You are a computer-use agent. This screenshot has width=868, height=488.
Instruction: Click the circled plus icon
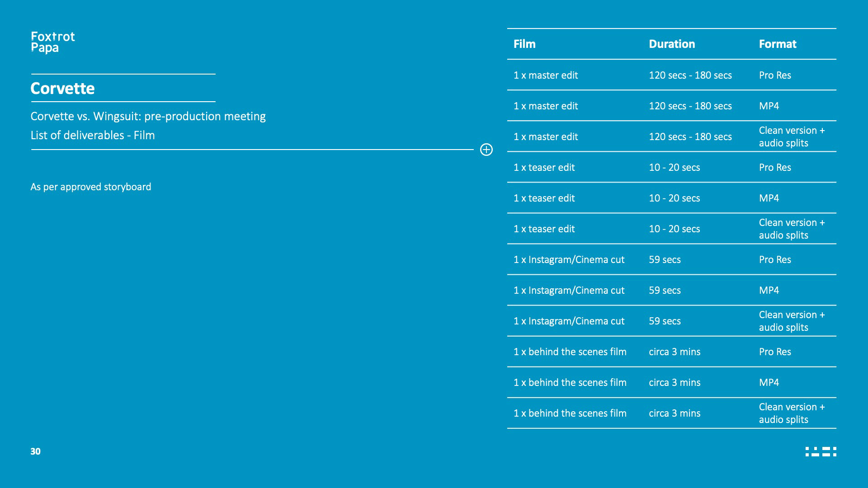(486, 150)
